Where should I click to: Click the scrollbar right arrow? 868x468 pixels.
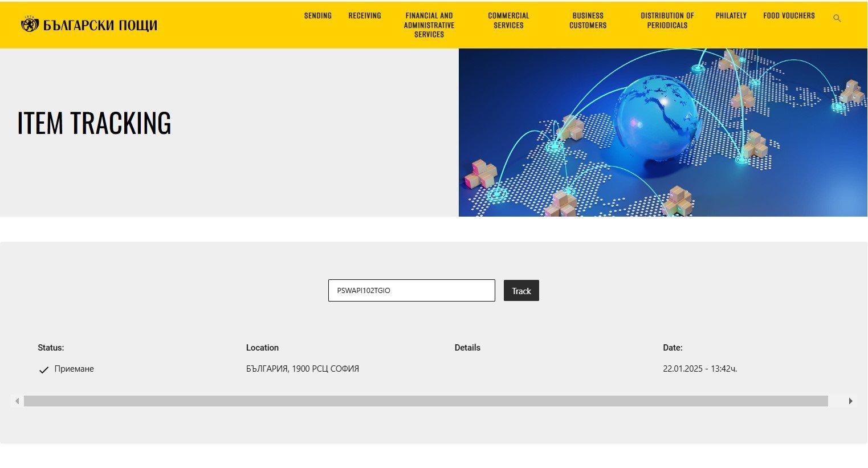(x=850, y=401)
